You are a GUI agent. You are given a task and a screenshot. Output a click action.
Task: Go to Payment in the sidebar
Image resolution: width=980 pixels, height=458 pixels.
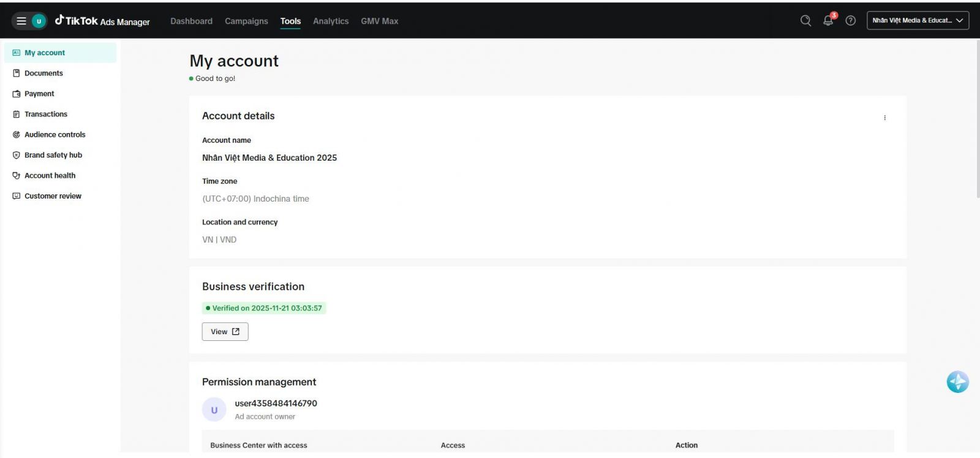coord(60,94)
